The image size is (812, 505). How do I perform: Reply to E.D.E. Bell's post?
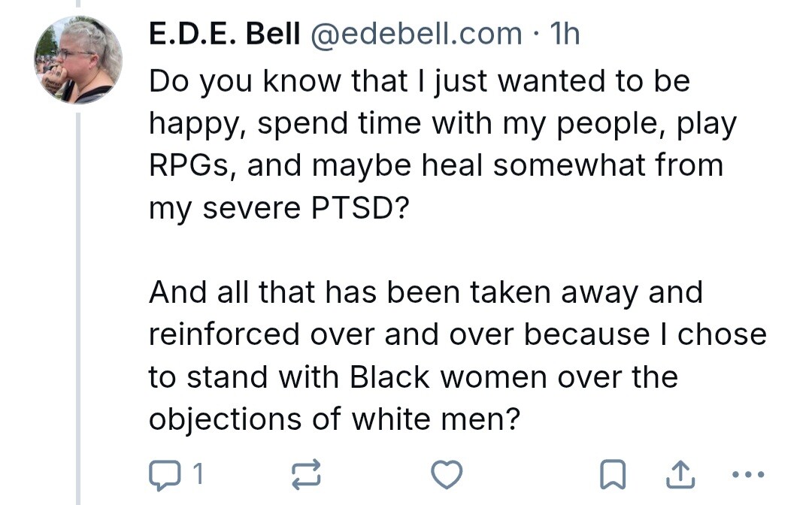(x=162, y=473)
